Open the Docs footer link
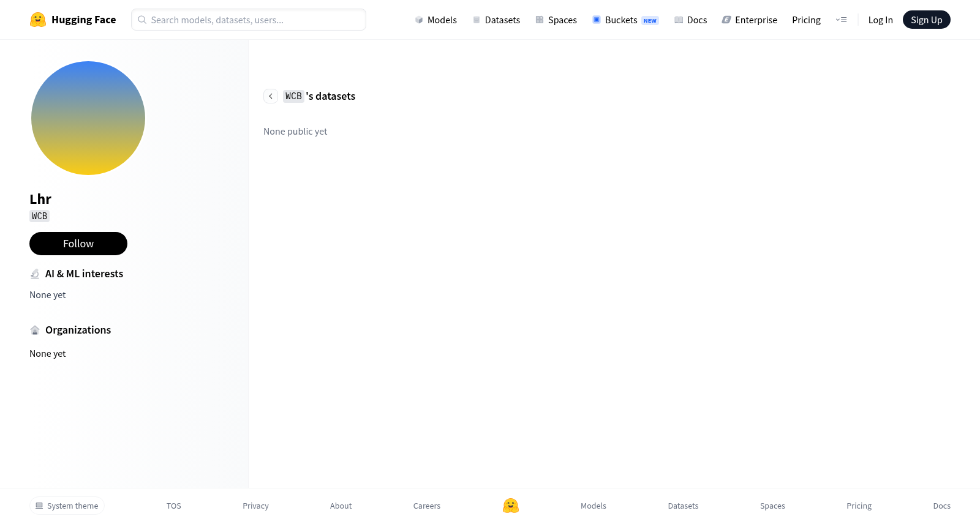This screenshot has height=527, width=980. [941, 506]
